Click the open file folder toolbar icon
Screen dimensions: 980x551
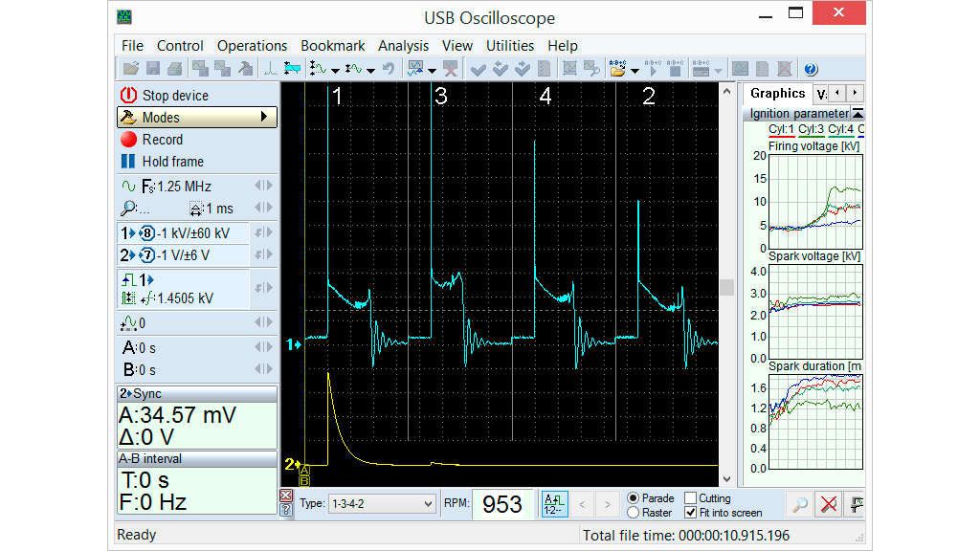pyautogui.click(x=131, y=69)
